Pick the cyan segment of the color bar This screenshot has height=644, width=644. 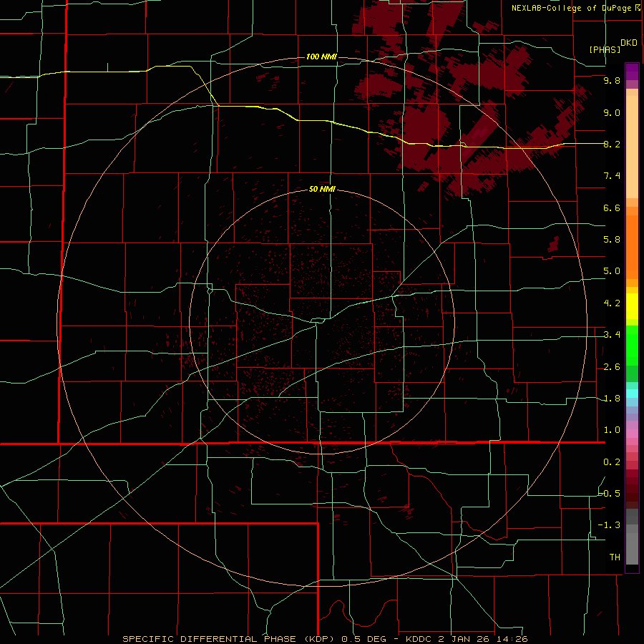click(632, 394)
